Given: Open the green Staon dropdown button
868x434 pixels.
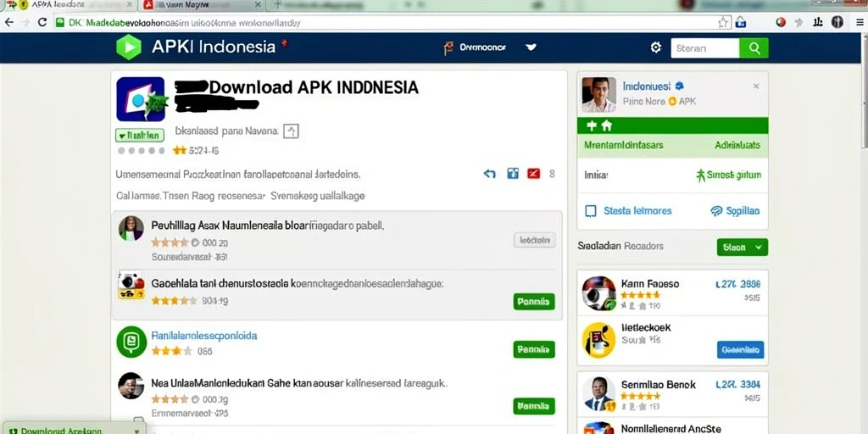Looking at the screenshot, I should click(742, 247).
